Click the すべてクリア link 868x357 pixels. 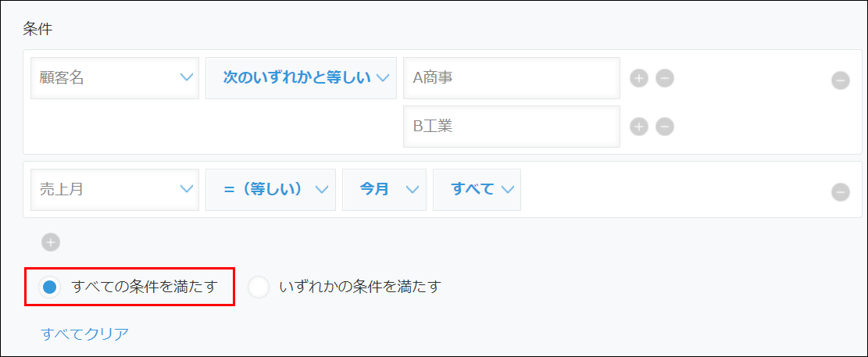tap(84, 334)
